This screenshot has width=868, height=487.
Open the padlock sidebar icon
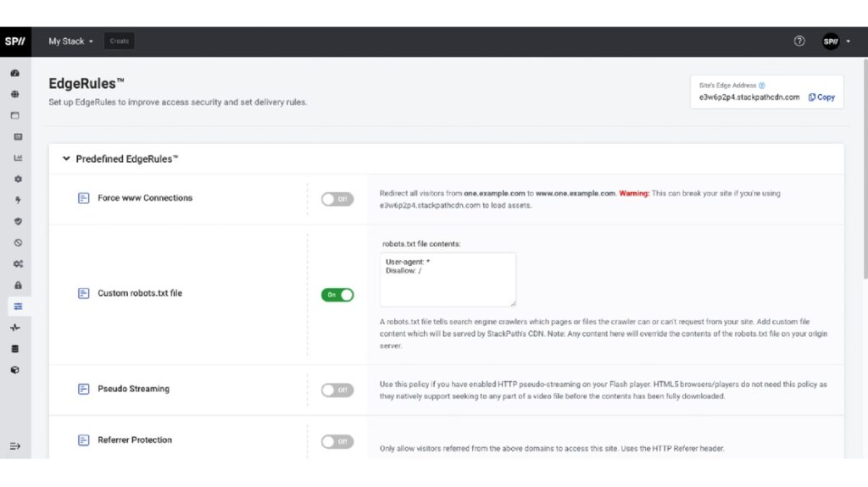(x=18, y=285)
